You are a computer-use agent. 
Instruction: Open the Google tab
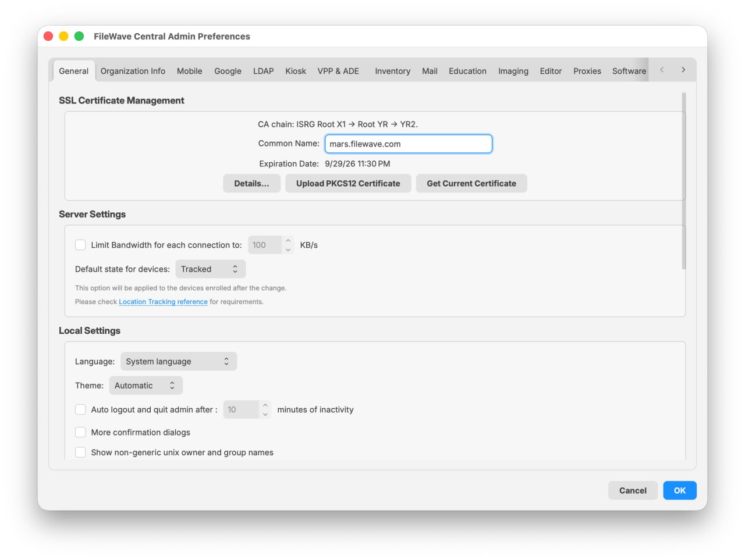pos(228,71)
